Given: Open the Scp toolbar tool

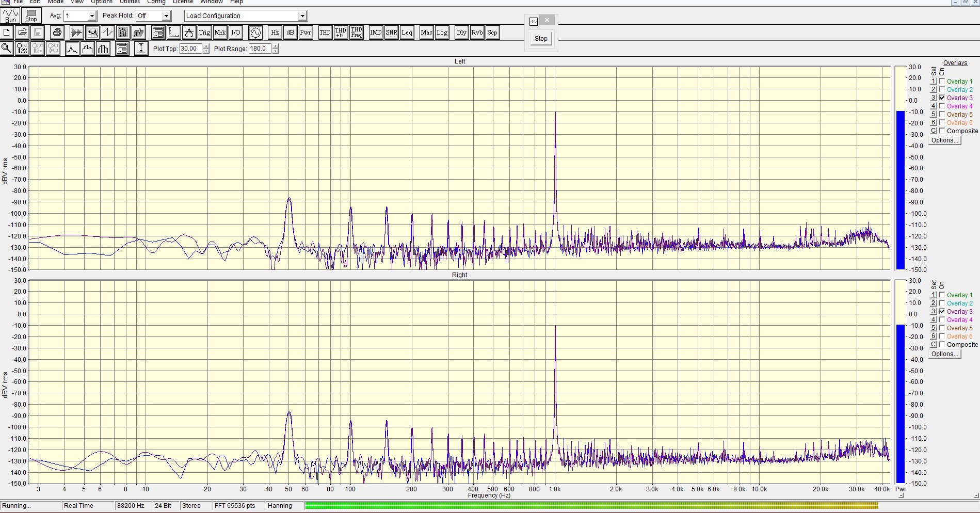Looking at the screenshot, I should tap(492, 33).
